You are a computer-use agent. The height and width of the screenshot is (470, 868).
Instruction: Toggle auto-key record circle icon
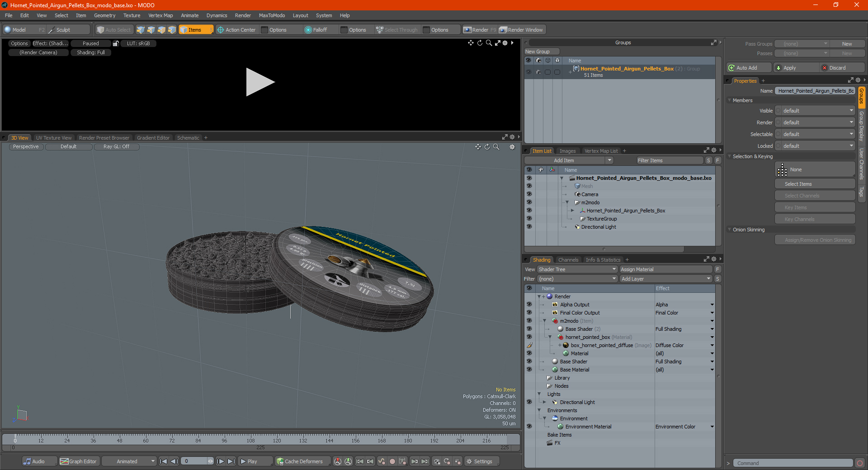pyautogui.click(x=392, y=461)
